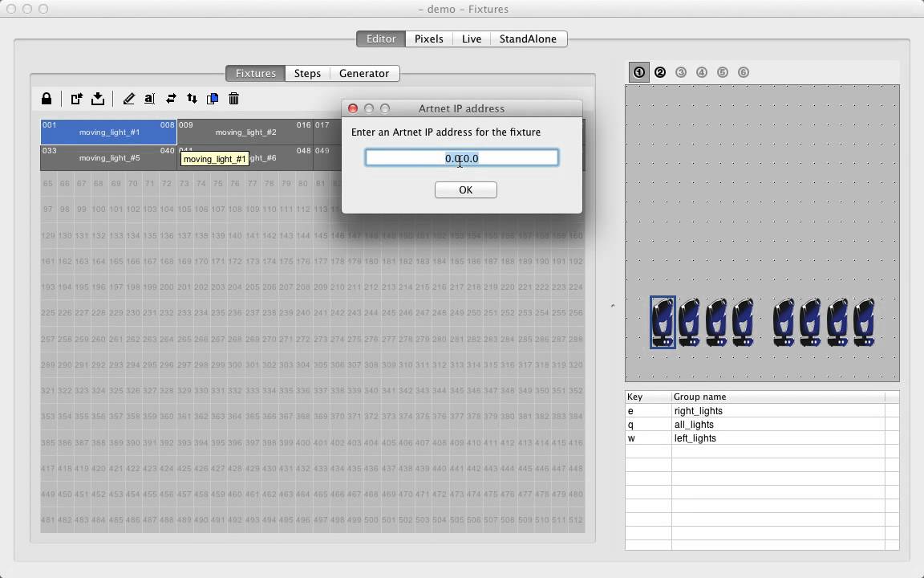Switch to layout page 4
The height and width of the screenshot is (578, 924).
coord(701,72)
